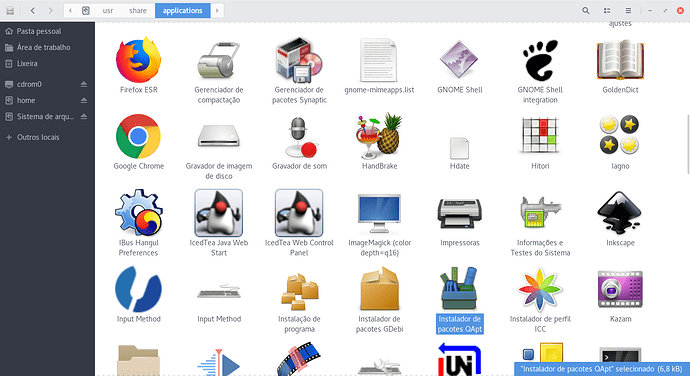The height and width of the screenshot is (376, 690).
Task: Select the GoldenDict book icon
Action: coord(620,60)
